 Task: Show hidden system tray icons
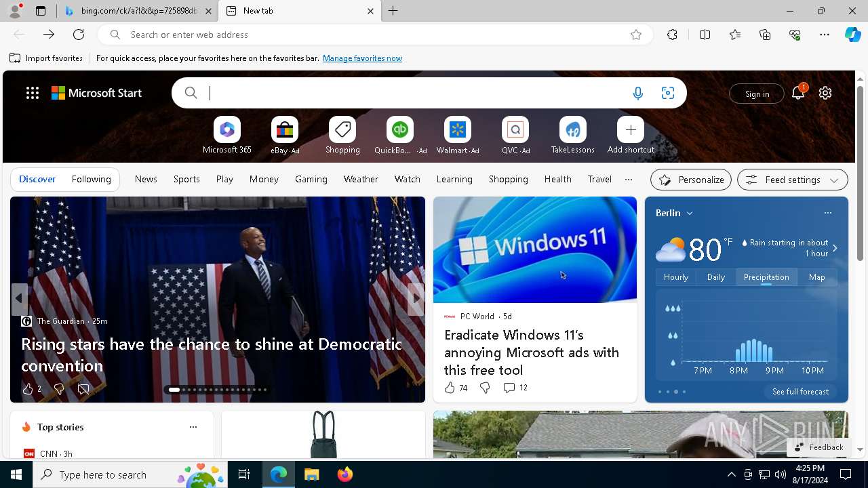[731, 474]
